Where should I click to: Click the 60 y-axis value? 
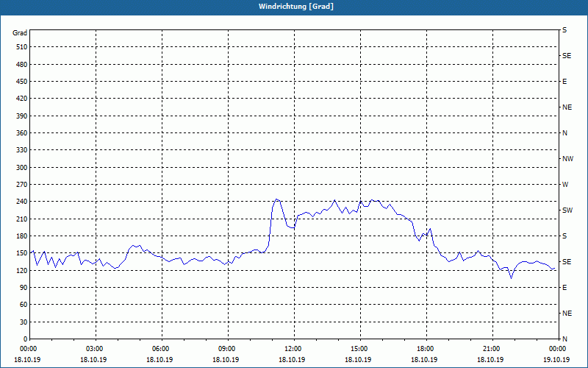(x=24, y=305)
